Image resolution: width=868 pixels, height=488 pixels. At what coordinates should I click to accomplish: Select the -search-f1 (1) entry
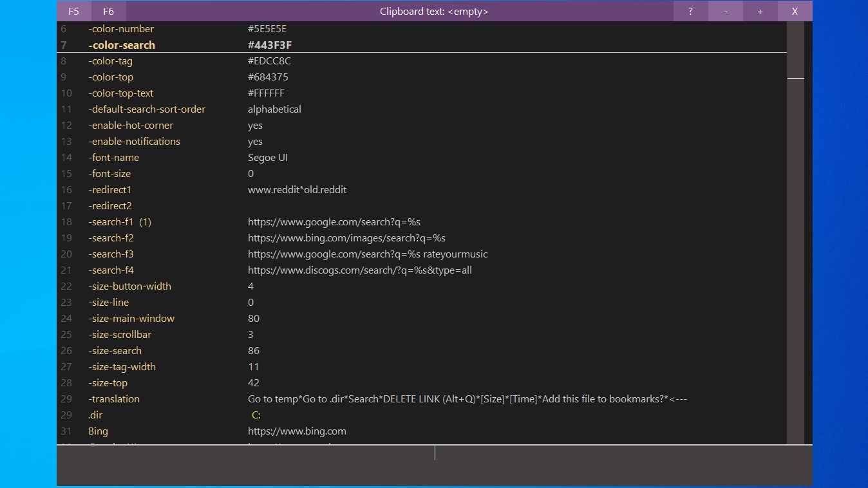click(120, 222)
